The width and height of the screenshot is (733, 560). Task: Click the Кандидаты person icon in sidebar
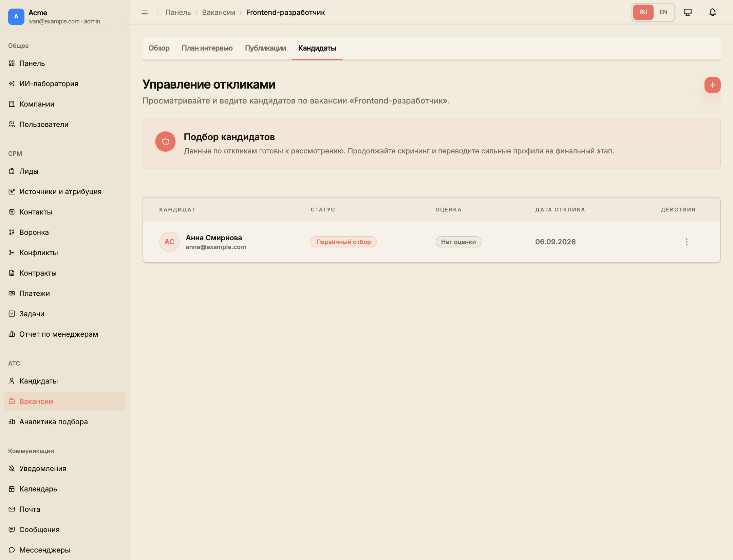tap(12, 381)
